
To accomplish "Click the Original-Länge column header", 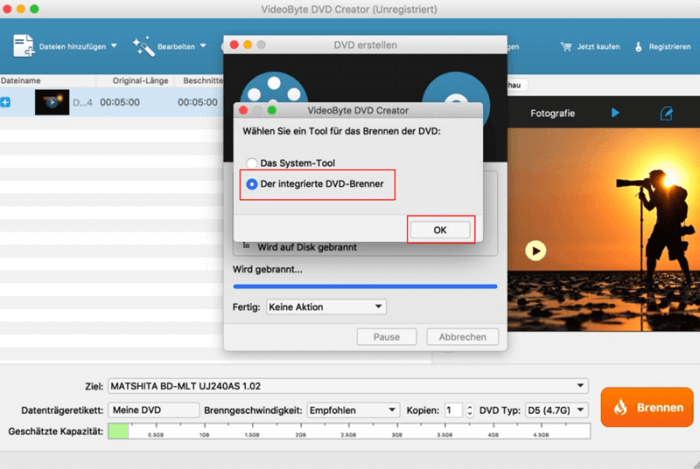I will (140, 81).
